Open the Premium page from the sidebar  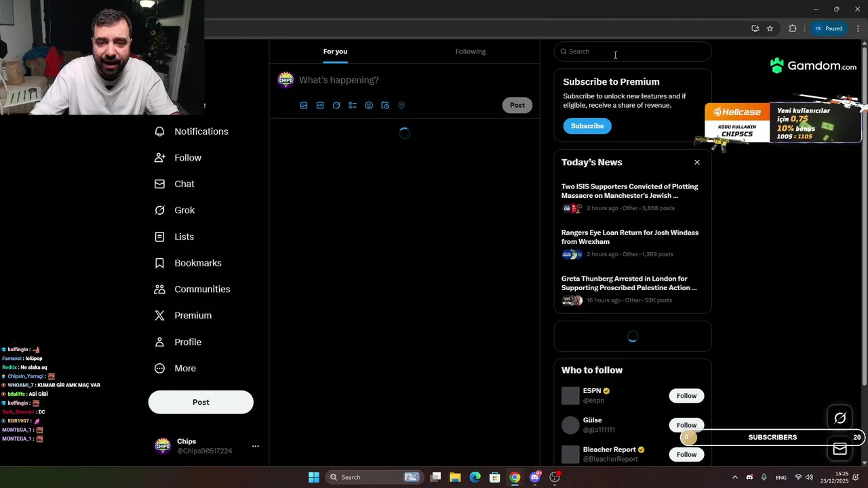click(184, 315)
